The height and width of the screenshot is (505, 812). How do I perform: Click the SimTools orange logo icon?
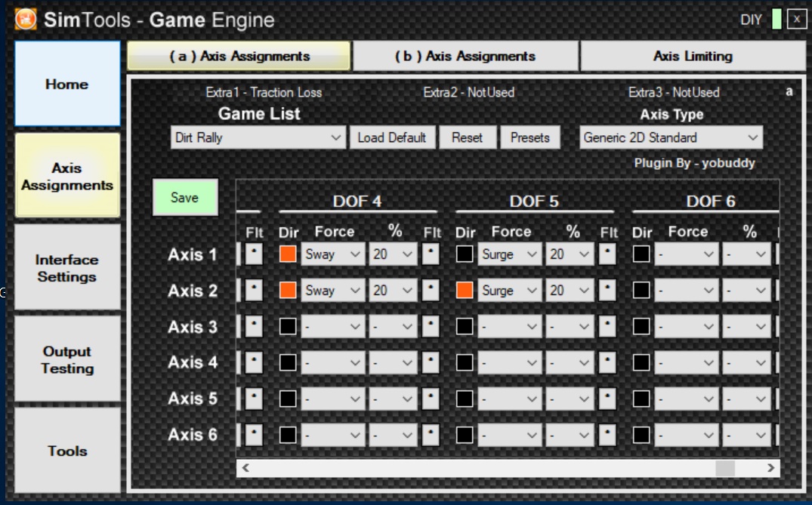click(26, 20)
